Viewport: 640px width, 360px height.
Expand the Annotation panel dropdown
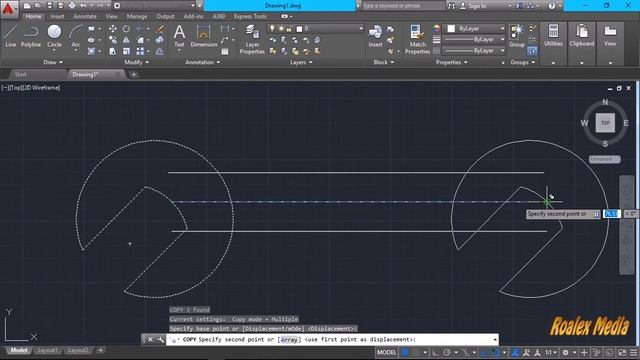[x=202, y=62]
